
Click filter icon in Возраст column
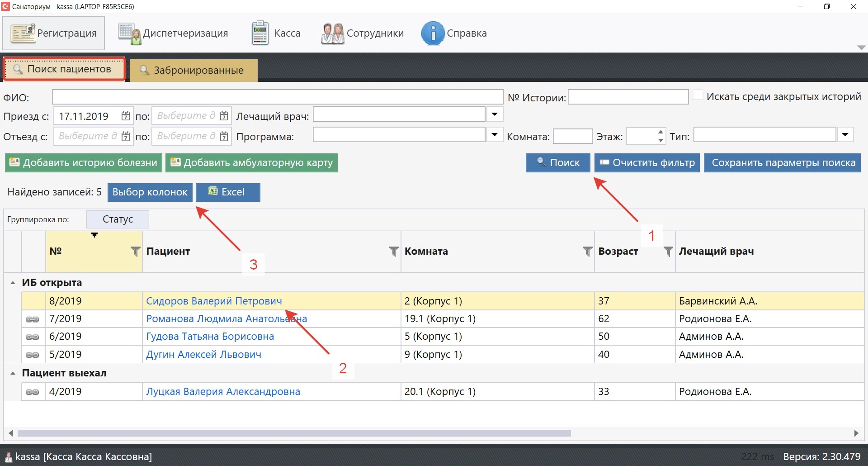[668, 252]
